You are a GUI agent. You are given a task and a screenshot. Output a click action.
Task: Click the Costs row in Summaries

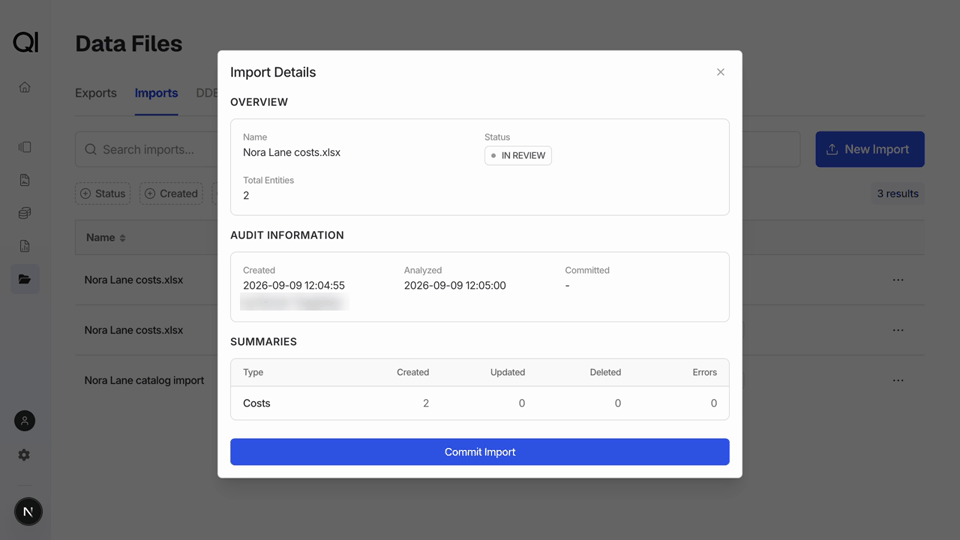[x=479, y=403]
